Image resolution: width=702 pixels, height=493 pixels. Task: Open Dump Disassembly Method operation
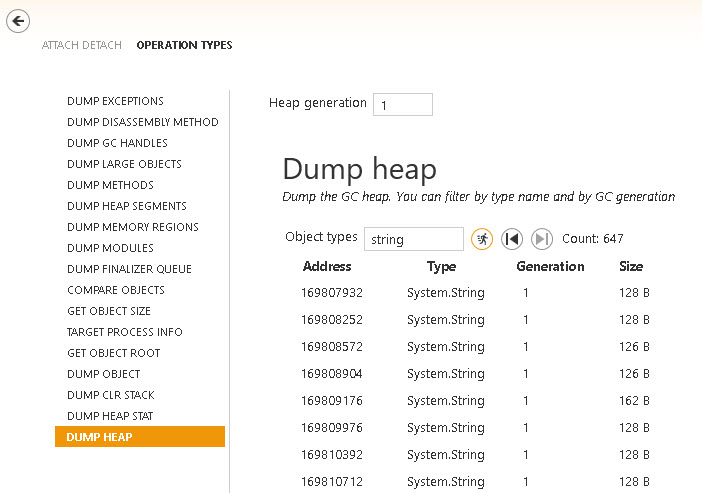[x=143, y=122]
